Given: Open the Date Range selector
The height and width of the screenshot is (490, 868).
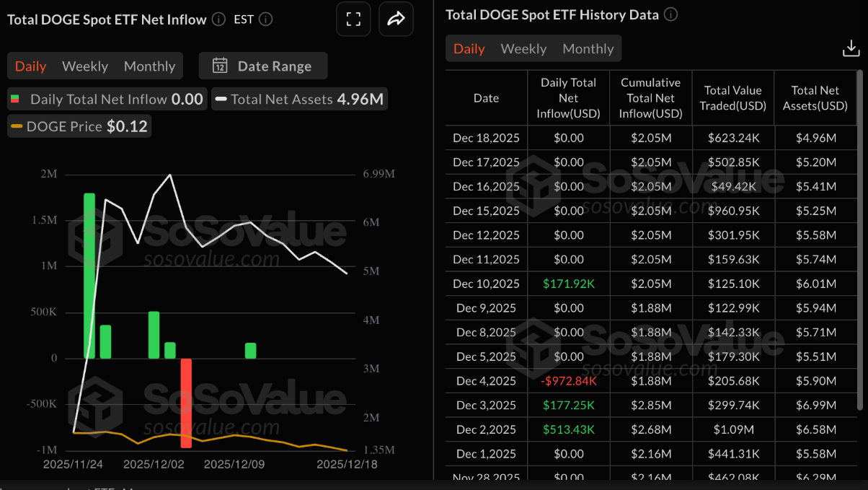Looking at the screenshot, I should [x=263, y=66].
